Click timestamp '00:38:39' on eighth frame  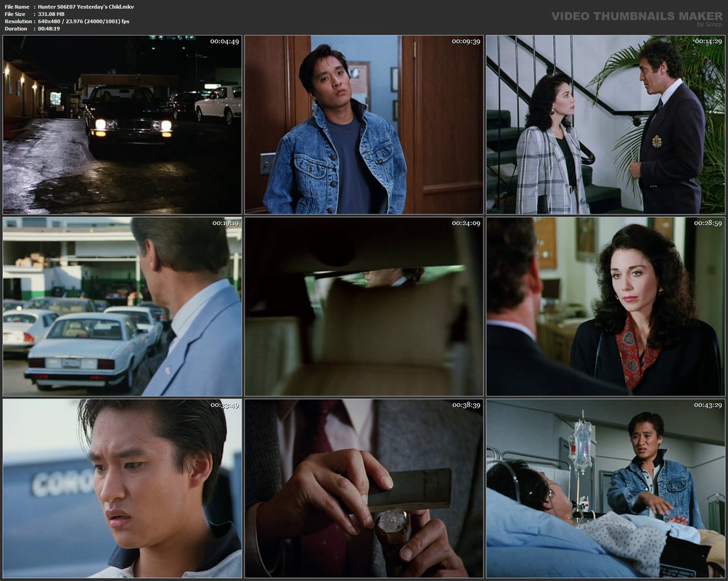(x=466, y=405)
